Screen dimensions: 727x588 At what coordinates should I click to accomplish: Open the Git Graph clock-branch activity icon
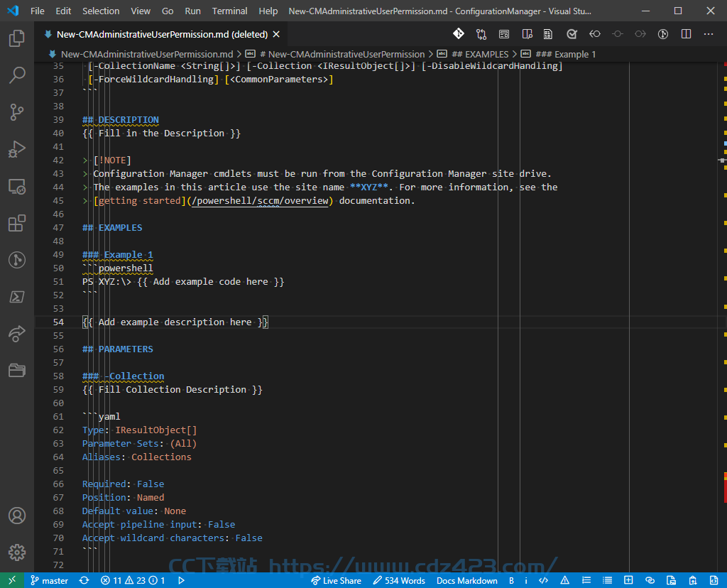(17, 260)
